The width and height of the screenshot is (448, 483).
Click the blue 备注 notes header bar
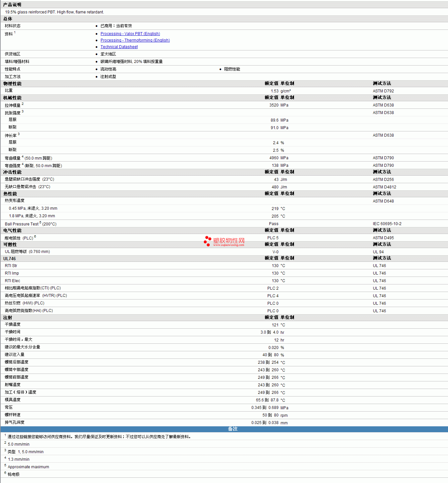pos(224,429)
